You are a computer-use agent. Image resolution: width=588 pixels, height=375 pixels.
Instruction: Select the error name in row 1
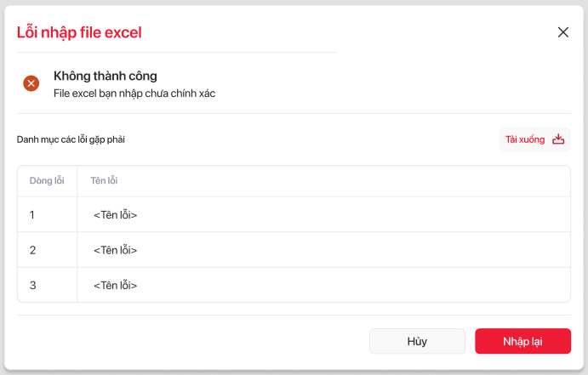click(115, 215)
